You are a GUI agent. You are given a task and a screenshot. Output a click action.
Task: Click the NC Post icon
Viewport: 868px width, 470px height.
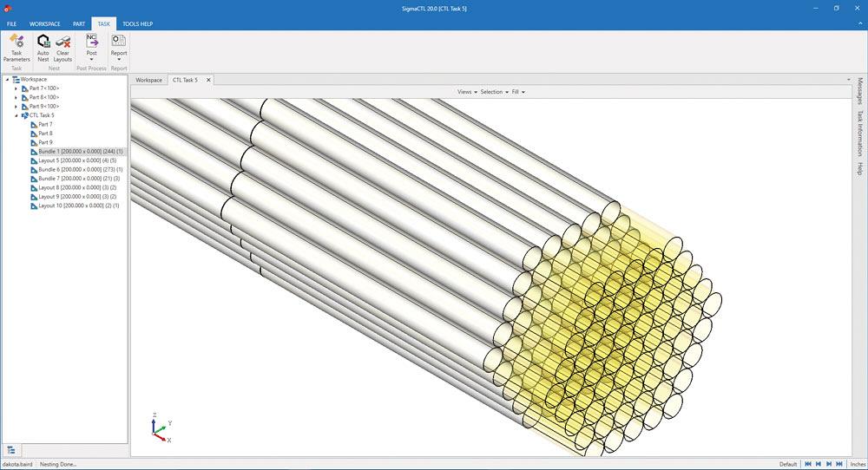click(91, 43)
